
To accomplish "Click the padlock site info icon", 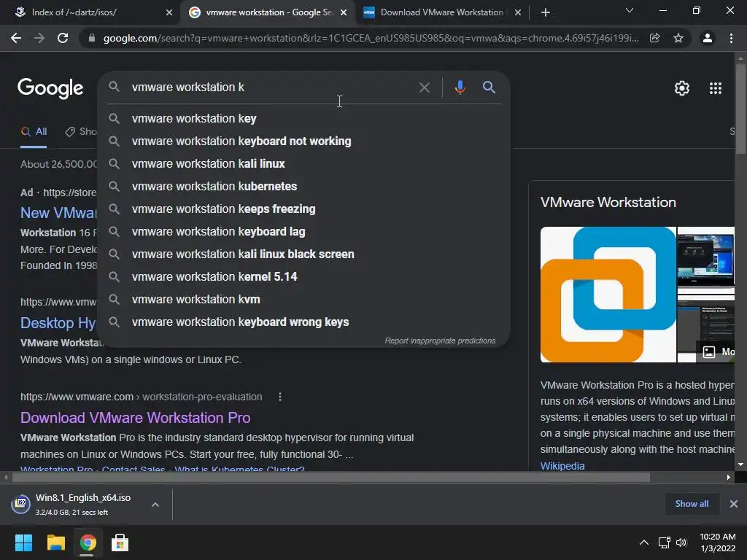I will (x=92, y=38).
